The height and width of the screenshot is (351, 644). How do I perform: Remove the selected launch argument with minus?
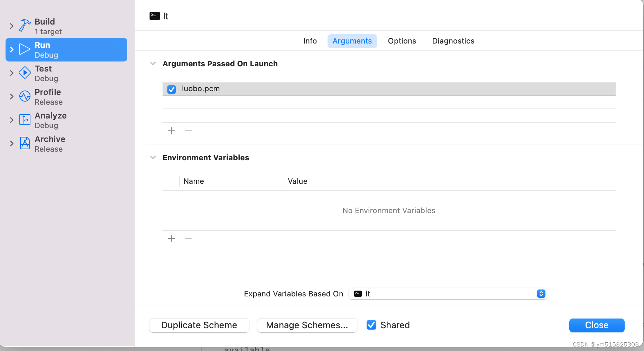pos(188,131)
